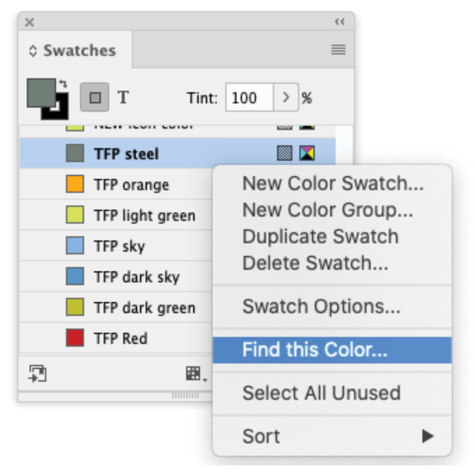This screenshot has width=475, height=476.
Task: Enable Formatting Affects Text toggle
Action: tap(123, 97)
